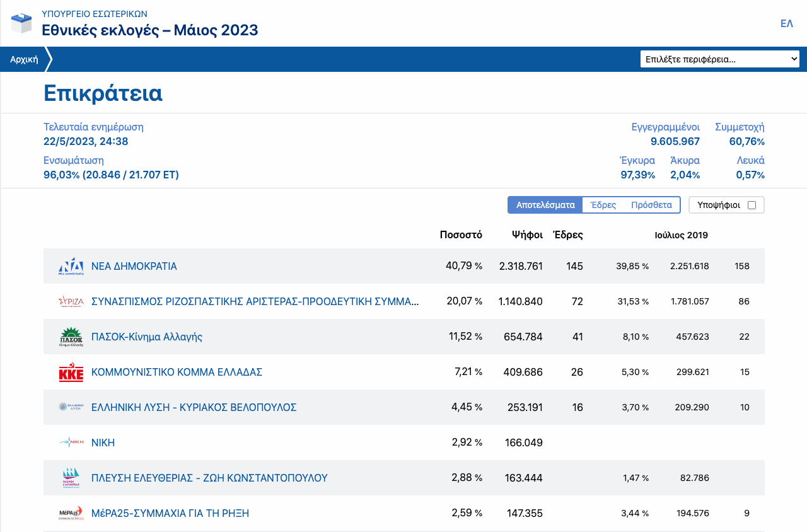Click the 253.191 votes cell

point(525,407)
